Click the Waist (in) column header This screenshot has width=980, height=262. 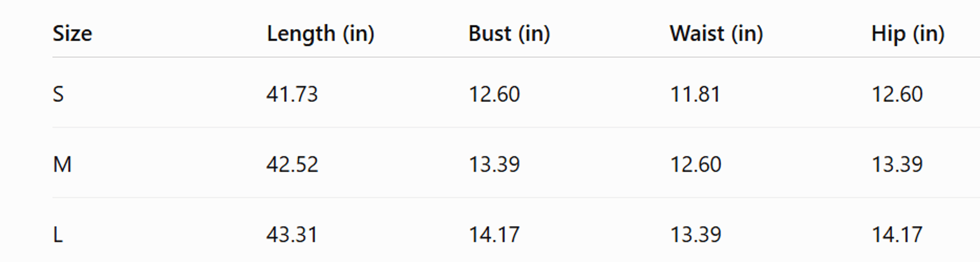click(716, 33)
